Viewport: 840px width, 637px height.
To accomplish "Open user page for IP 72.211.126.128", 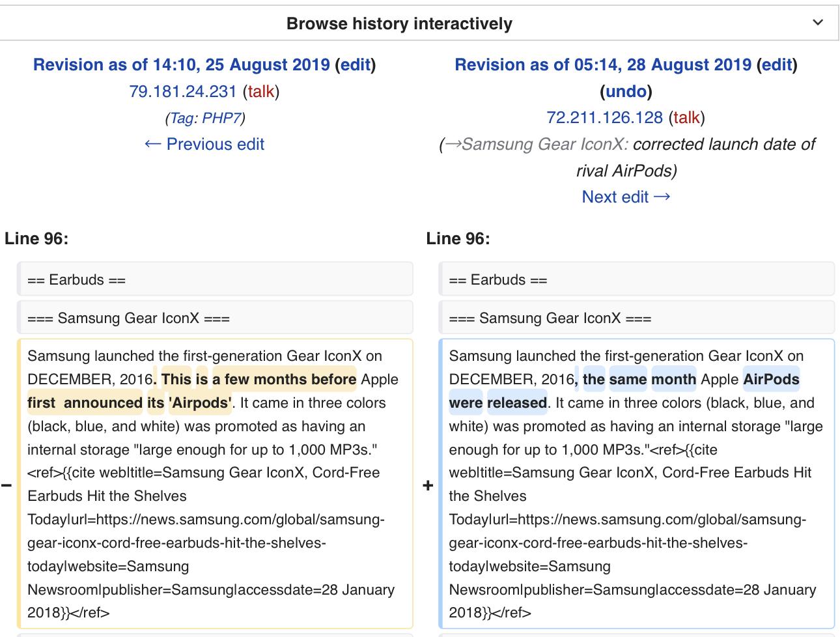I will tap(604, 118).
